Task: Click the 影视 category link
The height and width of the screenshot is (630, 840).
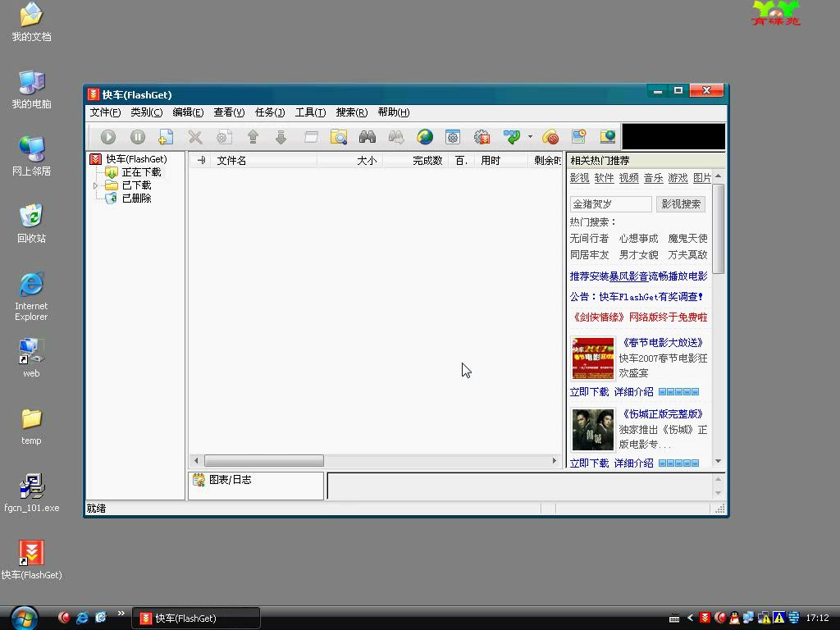Action: coord(579,178)
